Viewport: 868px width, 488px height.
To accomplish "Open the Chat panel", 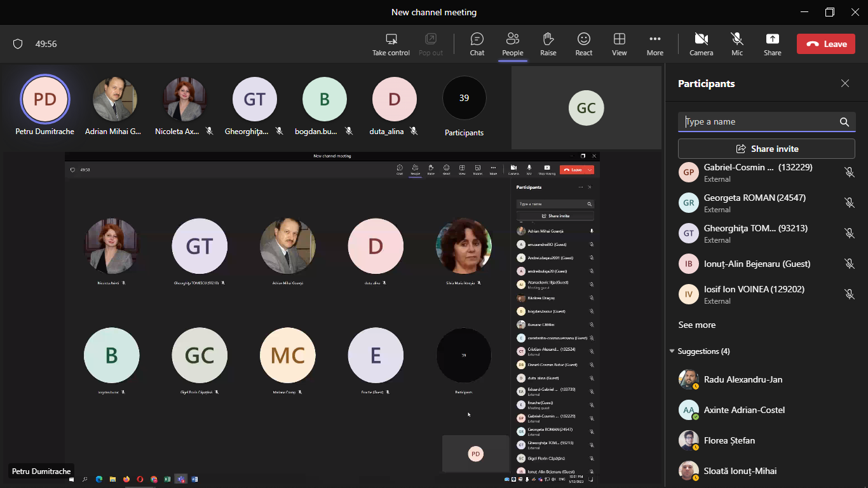I will (x=477, y=44).
